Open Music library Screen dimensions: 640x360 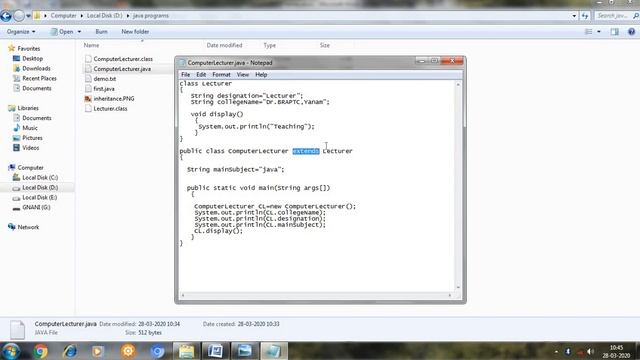point(30,128)
